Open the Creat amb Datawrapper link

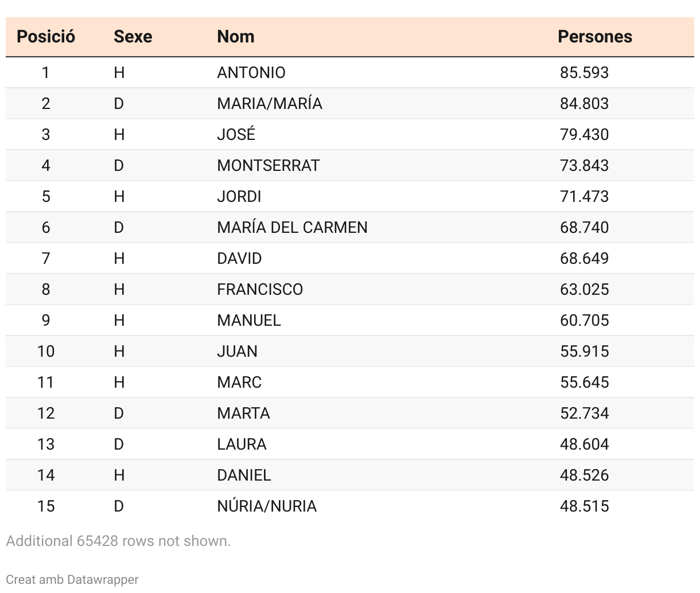coord(72,579)
